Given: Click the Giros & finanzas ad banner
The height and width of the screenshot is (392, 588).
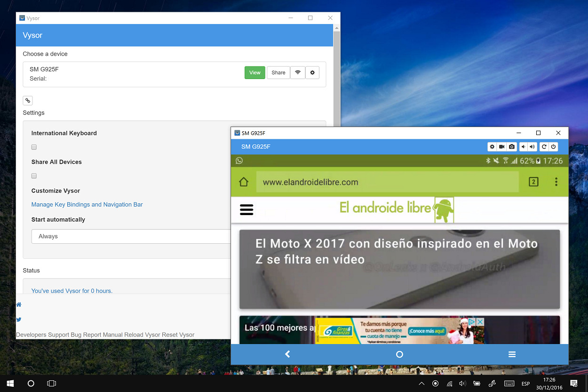Looking at the screenshot, I should point(399,331).
